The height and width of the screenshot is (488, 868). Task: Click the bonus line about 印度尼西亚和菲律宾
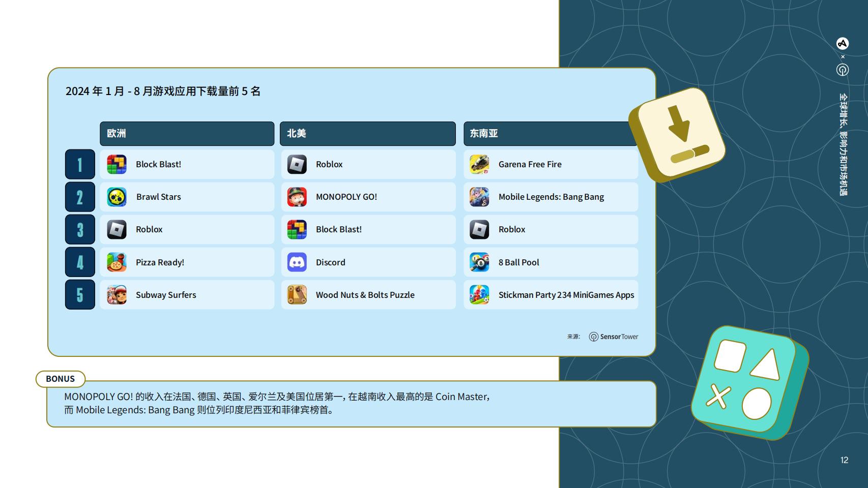tap(199, 410)
